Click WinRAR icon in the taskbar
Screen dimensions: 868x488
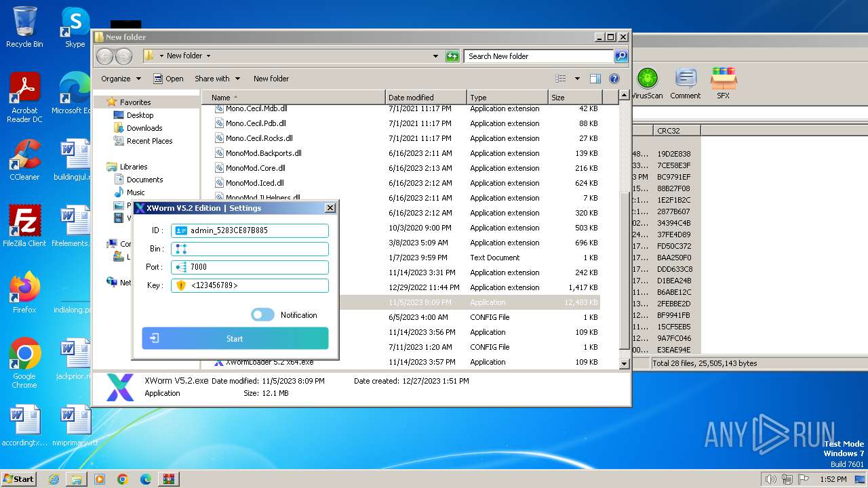click(x=168, y=479)
